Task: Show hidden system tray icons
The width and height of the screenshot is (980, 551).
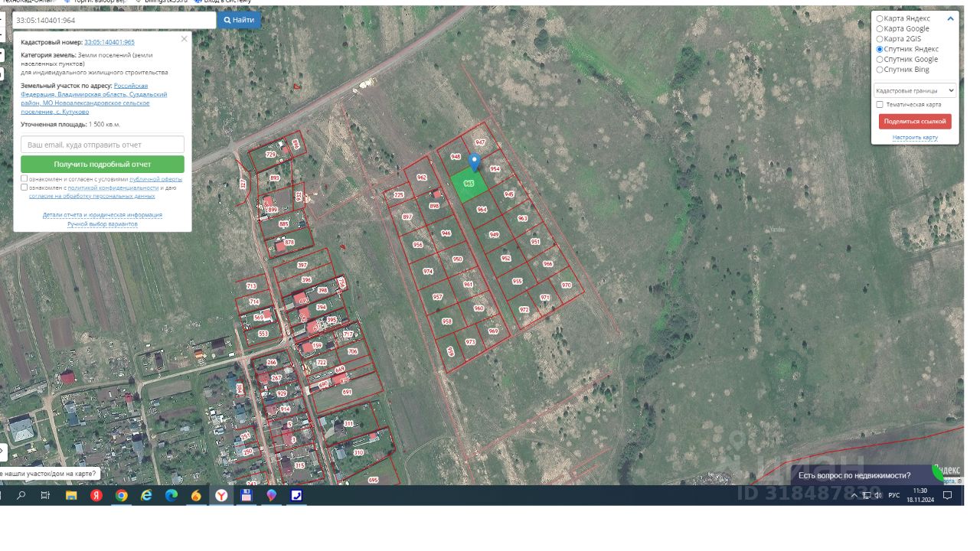Action: point(856,495)
